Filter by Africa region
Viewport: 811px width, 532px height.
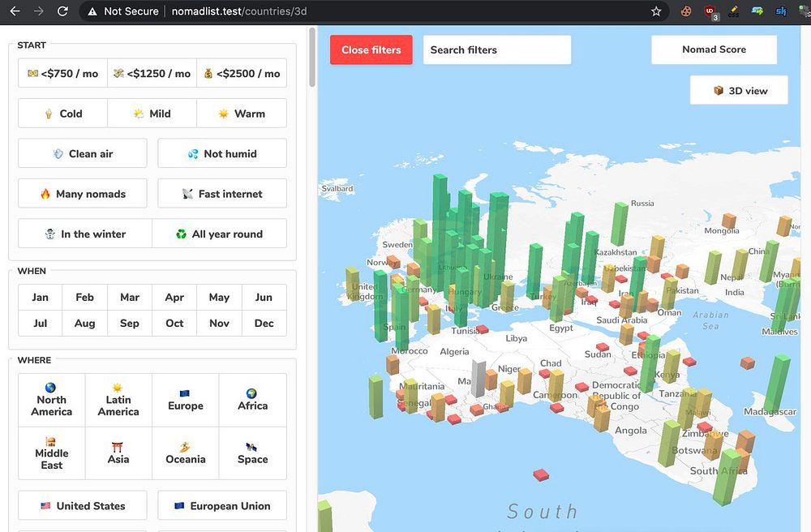click(x=253, y=400)
